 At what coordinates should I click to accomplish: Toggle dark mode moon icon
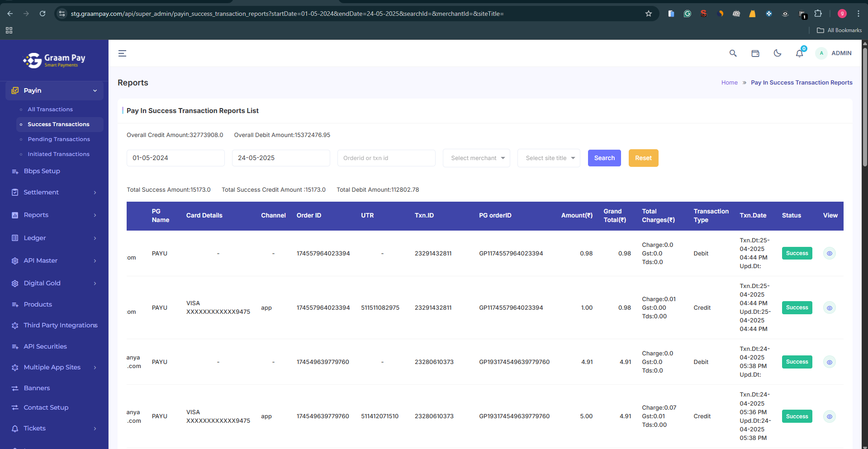[x=777, y=53]
